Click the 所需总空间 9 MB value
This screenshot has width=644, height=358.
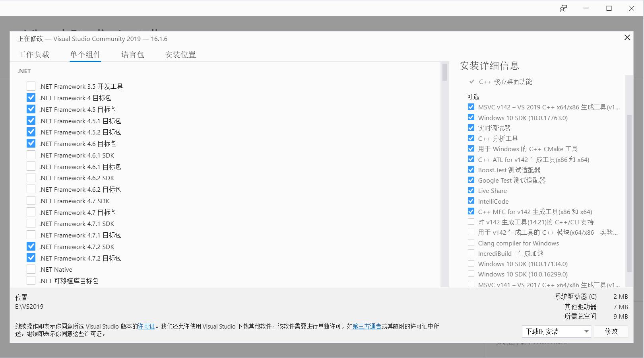(x=621, y=317)
